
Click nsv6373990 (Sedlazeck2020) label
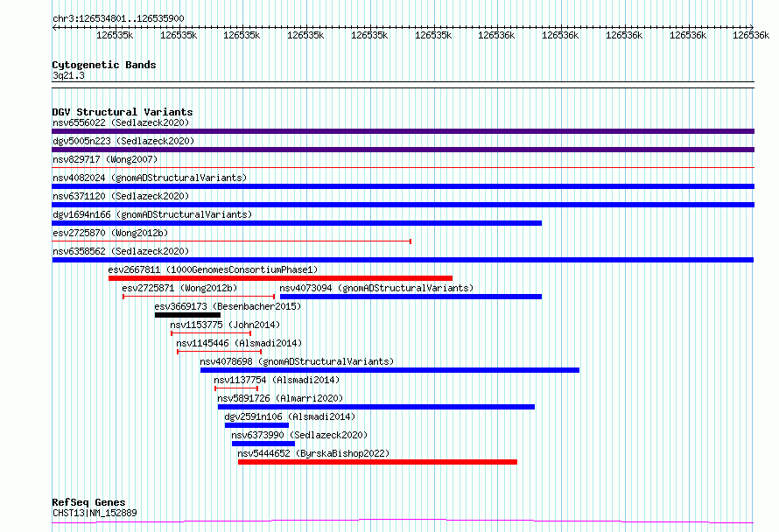click(299, 435)
